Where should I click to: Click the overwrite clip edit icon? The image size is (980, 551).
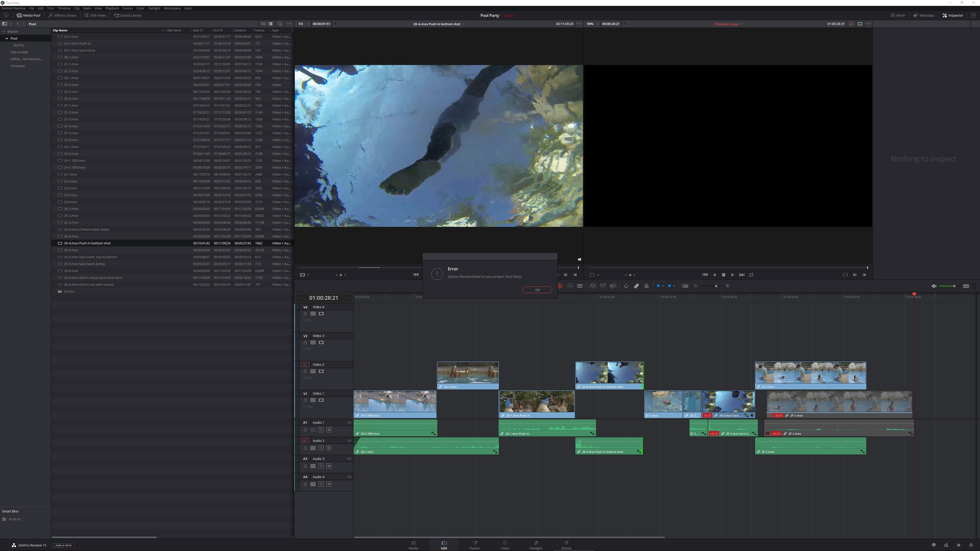click(x=603, y=286)
